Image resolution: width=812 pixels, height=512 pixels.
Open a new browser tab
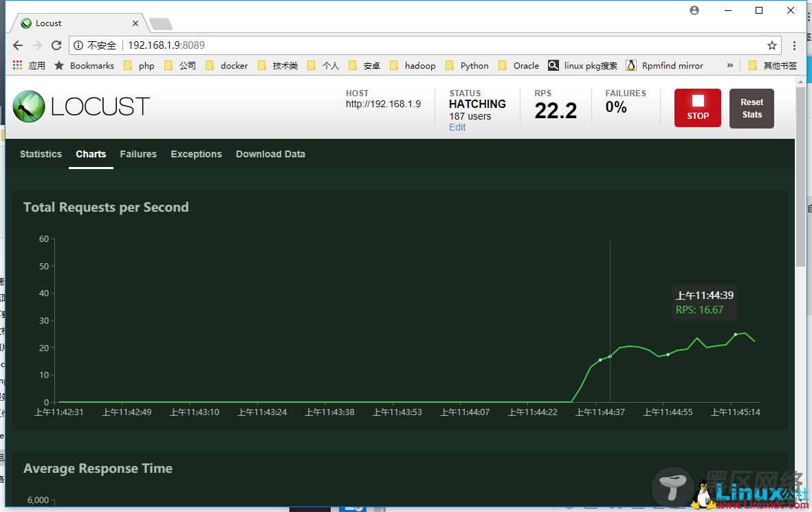[x=160, y=24]
